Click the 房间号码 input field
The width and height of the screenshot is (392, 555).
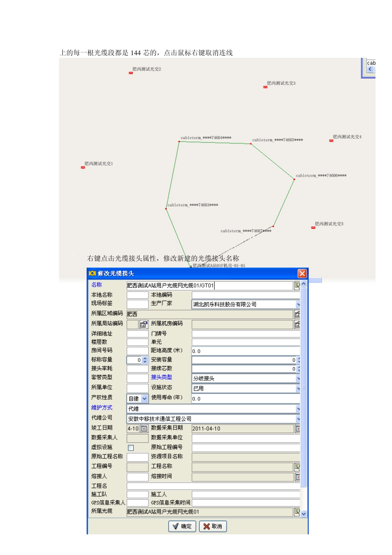coord(137,351)
